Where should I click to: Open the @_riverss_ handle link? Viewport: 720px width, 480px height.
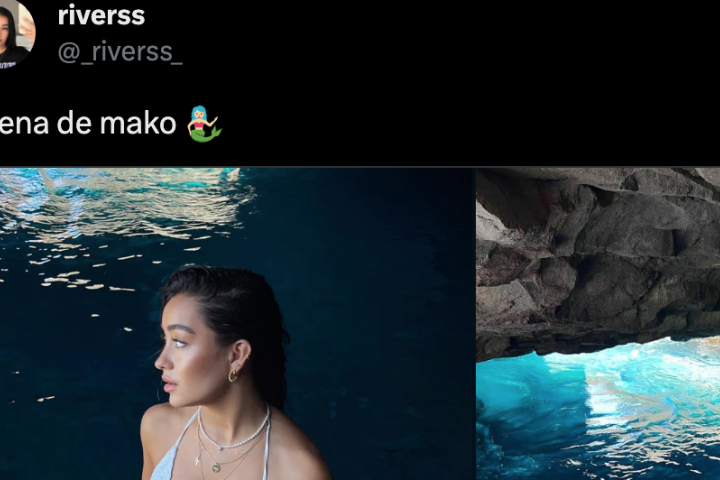pyautogui.click(x=120, y=51)
